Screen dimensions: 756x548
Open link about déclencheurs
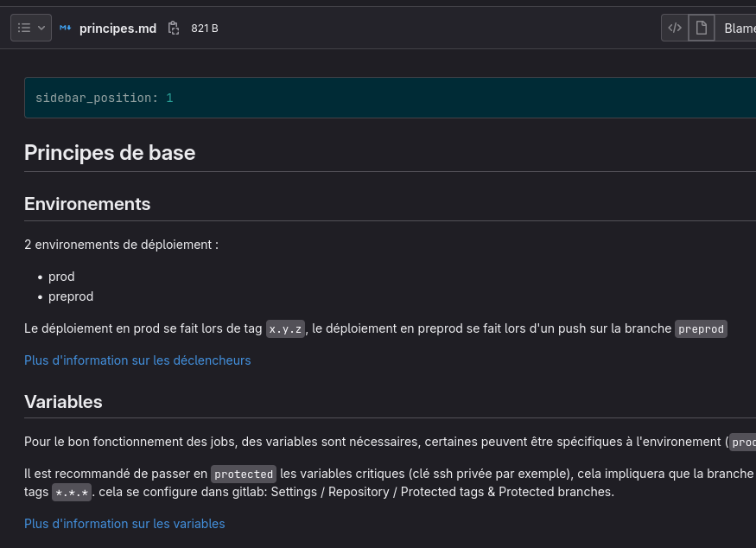137,360
